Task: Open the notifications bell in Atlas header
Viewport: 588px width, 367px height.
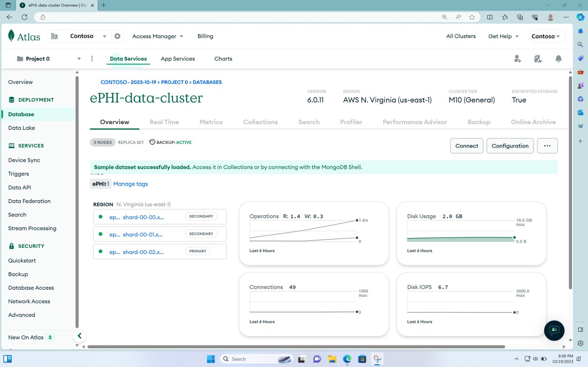Action: [558, 58]
